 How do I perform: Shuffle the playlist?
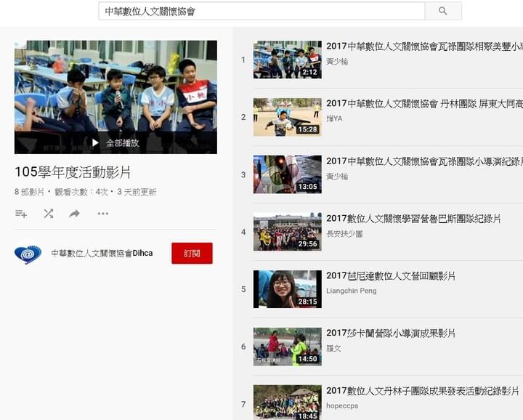pyautogui.click(x=49, y=214)
